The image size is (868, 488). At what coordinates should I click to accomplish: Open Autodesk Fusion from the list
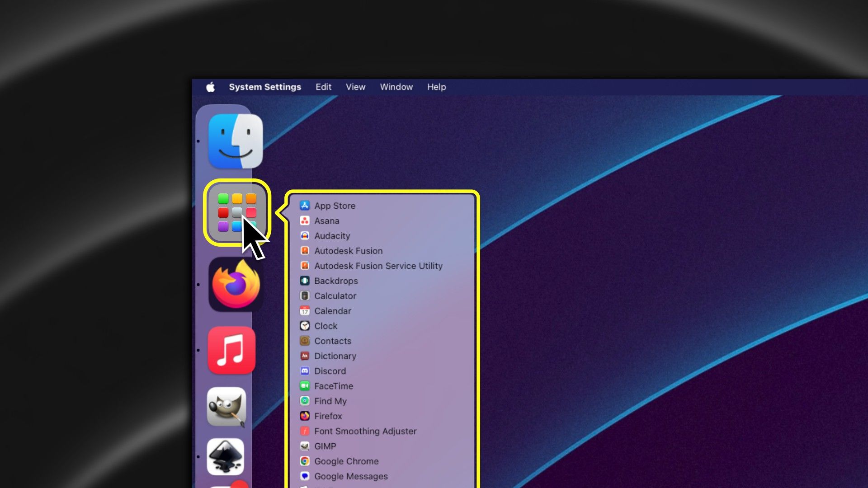pyautogui.click(x=348, y=250)
